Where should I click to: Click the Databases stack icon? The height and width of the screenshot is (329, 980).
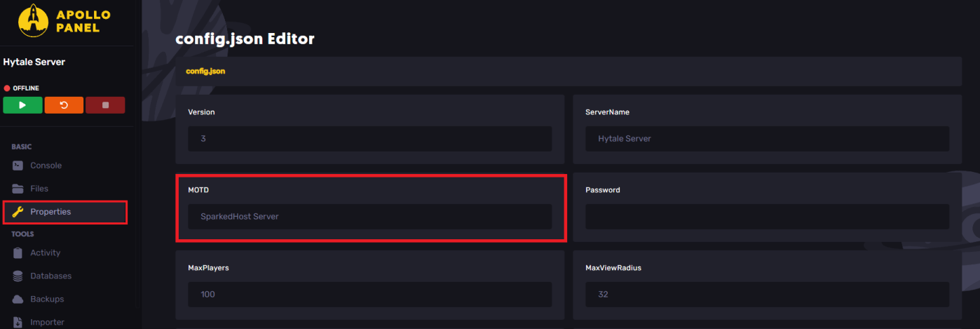click(18, 276)
